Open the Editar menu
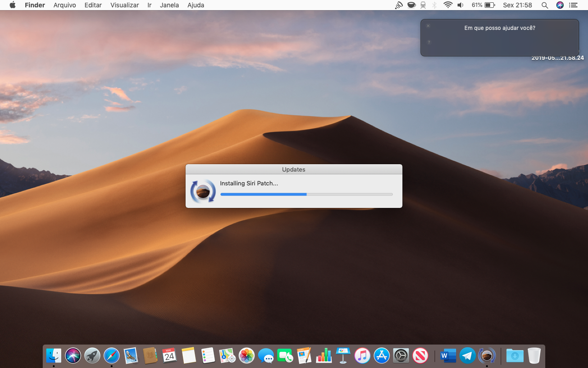The image size is (588, 368). pyautogui.click(x=93, y=5)
